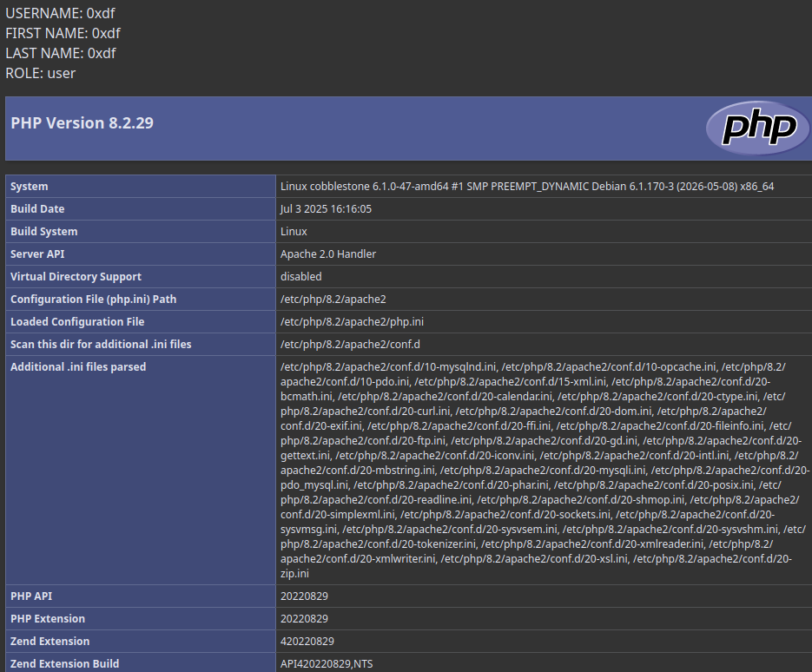The height and width of the screenshot is (672, 812).
Task: Click the PHP logo image
Action: pos(757,128)
